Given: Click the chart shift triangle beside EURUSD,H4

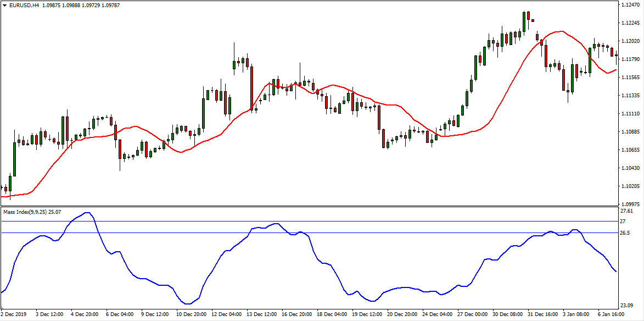Looking at the screenshot, I should 4,5.
